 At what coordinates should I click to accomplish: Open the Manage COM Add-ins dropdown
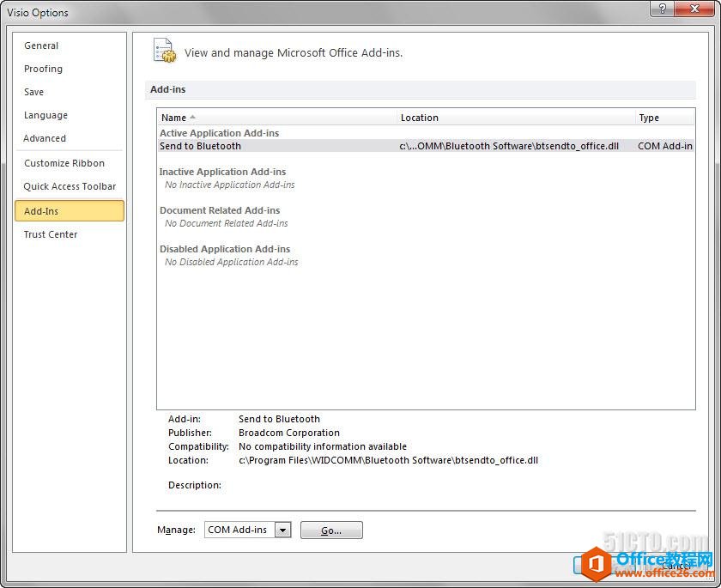[x=282, y=530]
